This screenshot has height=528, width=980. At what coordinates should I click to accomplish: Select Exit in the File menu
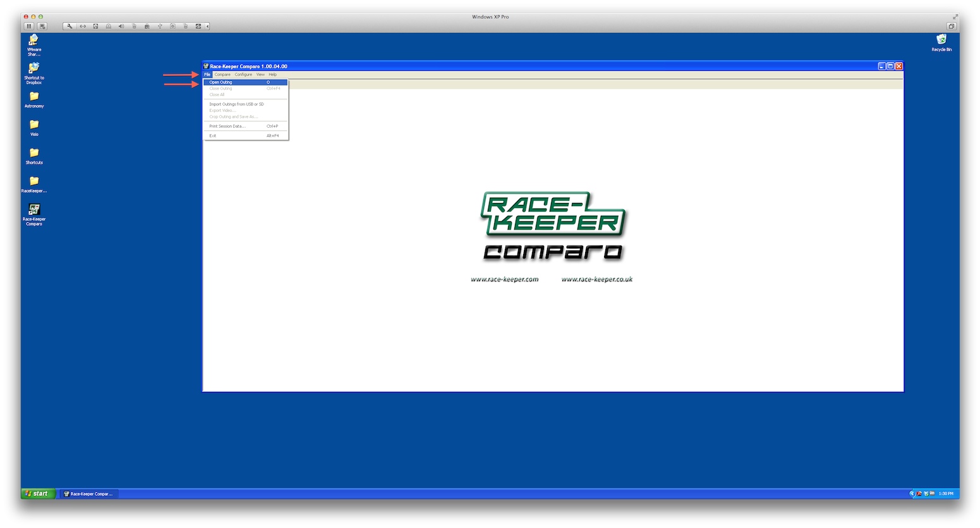[x=245, y=136]
